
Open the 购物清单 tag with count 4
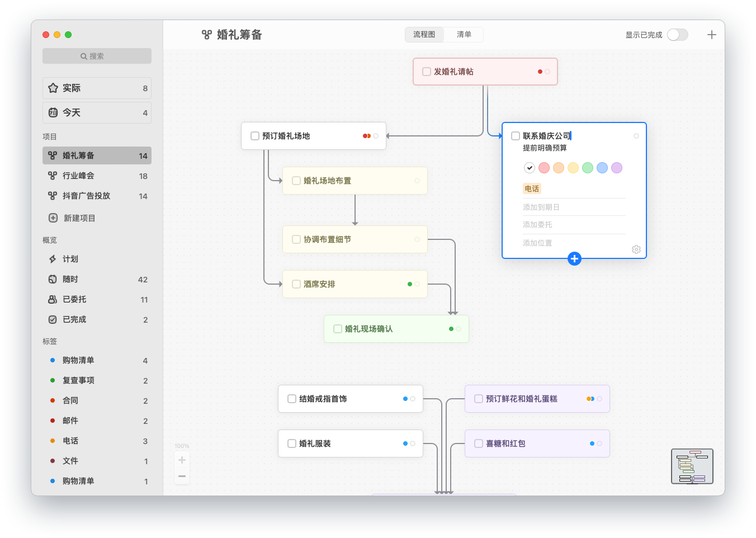[x=97, y=360]
